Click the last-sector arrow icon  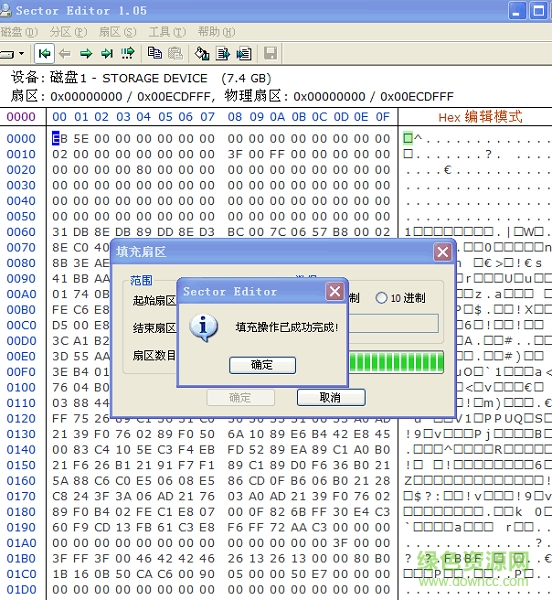coord(107,54)
